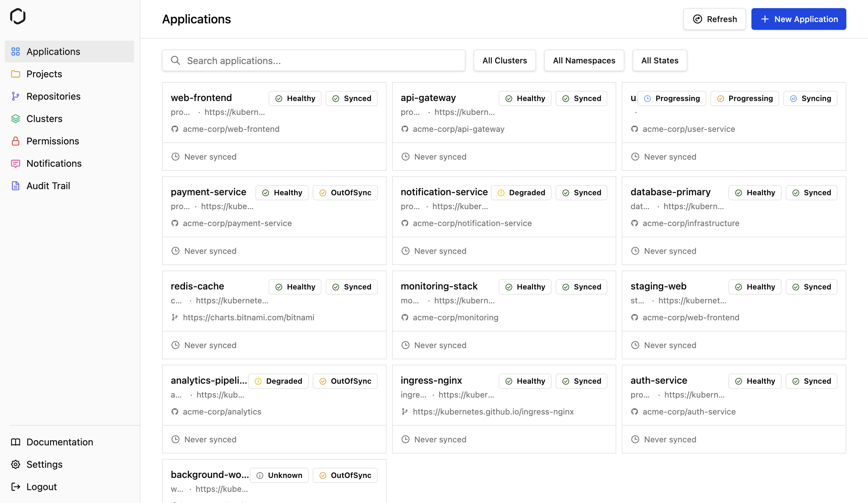Open the payment-service application card title
This screenshot has width=868, height=503.
208,192
